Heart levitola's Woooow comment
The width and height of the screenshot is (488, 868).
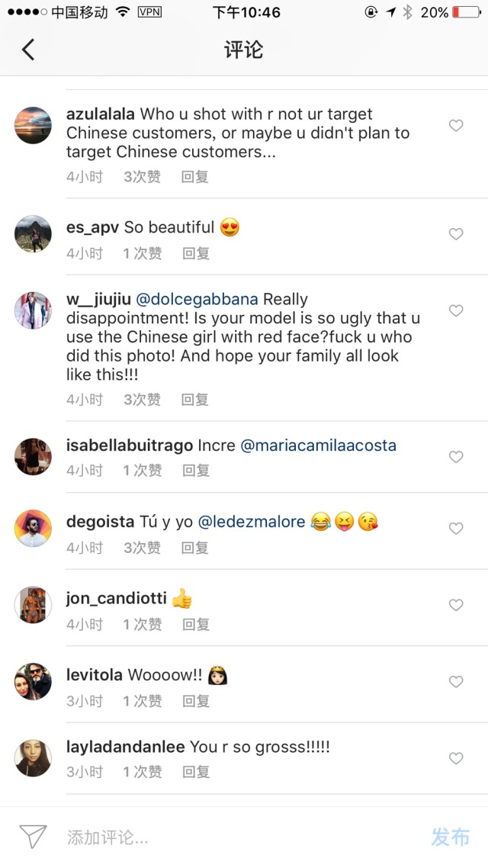[456, 682]
